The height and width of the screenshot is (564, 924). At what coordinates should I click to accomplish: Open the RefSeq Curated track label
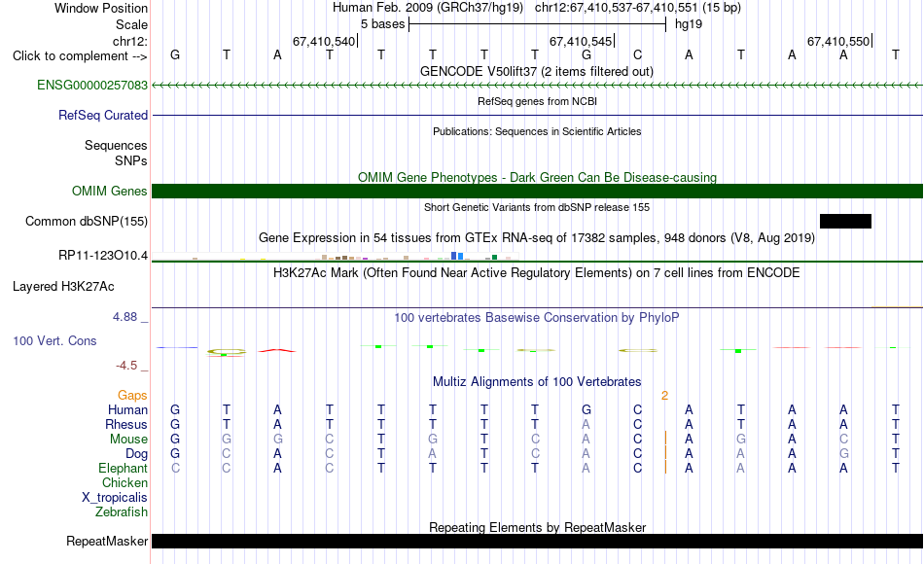(x=102, y=115)
